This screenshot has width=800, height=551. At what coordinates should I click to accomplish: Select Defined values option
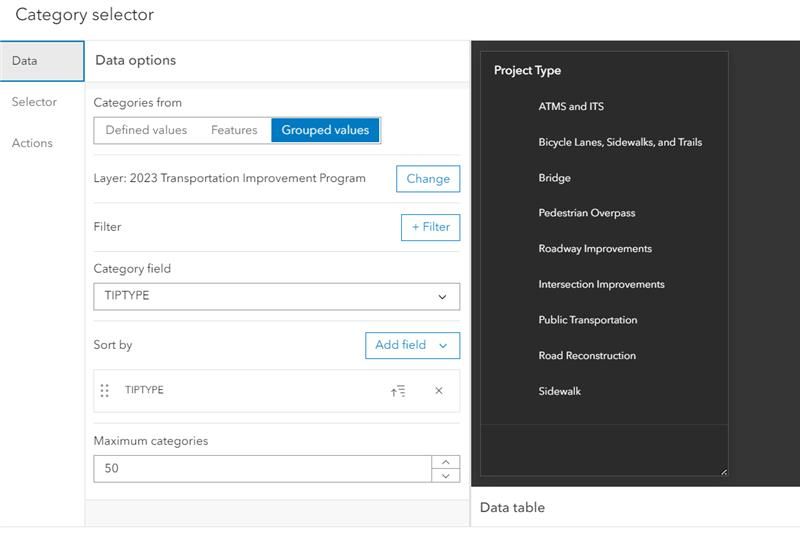tap(146, 130)
